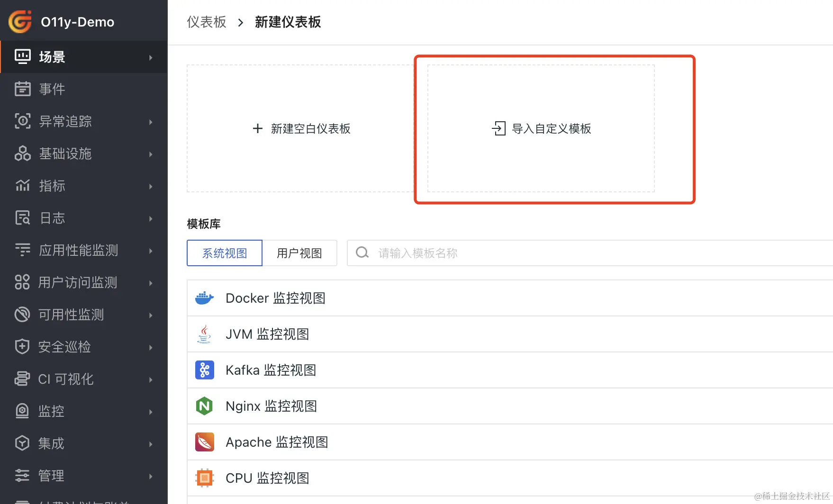833x504 pixels.
Task: Open the 日志 menu label
Action: [x=52, y=218]
